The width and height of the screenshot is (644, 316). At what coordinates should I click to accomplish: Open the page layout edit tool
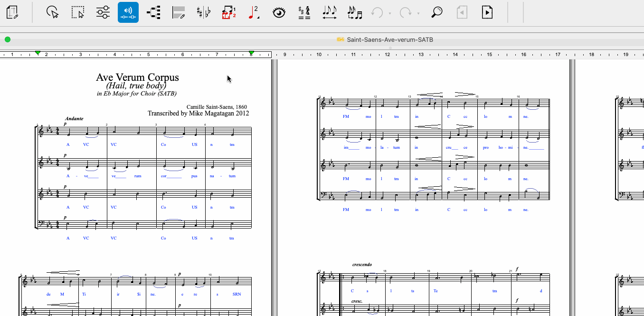coord(13,12)
